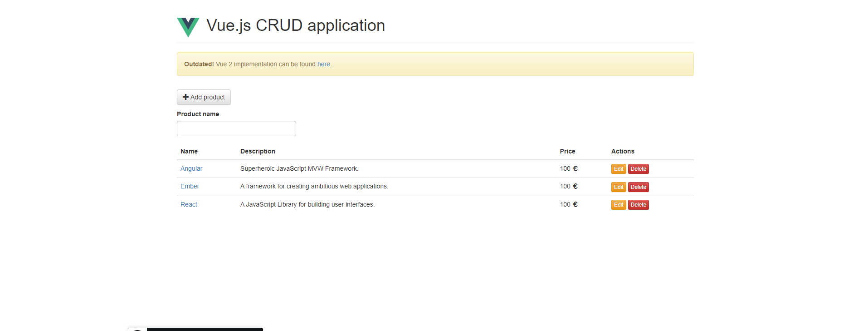Click the 'Product name' label
This screenshot has height=331, width=868.
[x=198, y=114]
